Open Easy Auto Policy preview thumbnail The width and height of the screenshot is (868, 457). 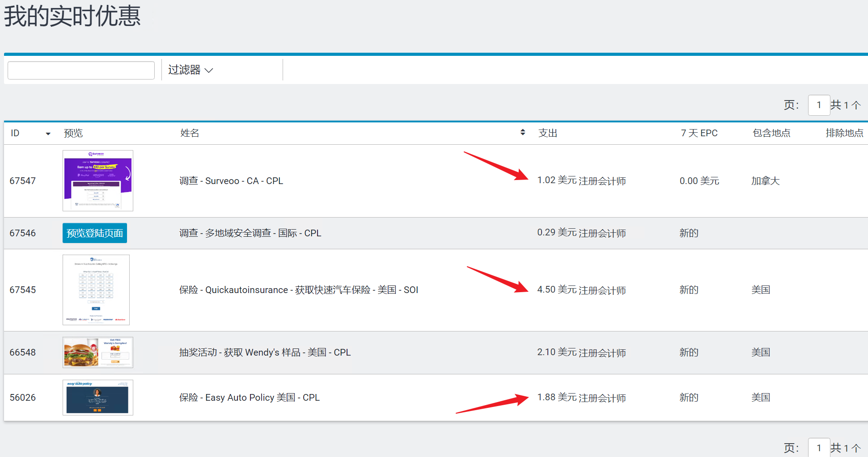[x=98, y=398]
